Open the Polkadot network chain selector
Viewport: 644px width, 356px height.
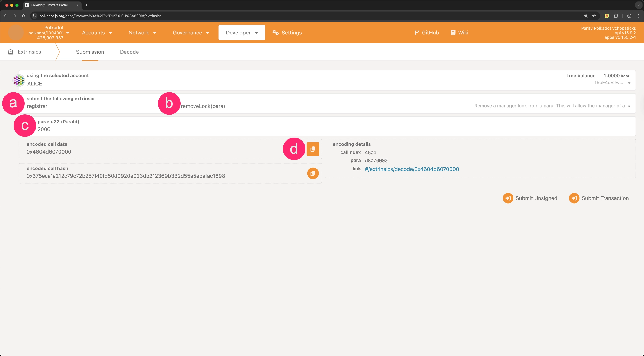click(47, 33)
